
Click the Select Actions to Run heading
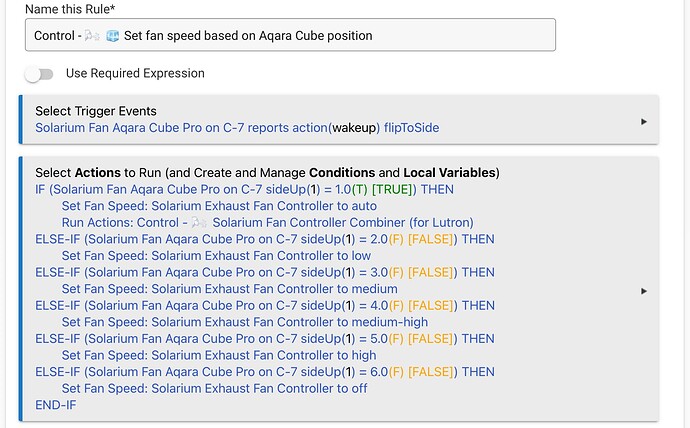click(x=267, y=172)
